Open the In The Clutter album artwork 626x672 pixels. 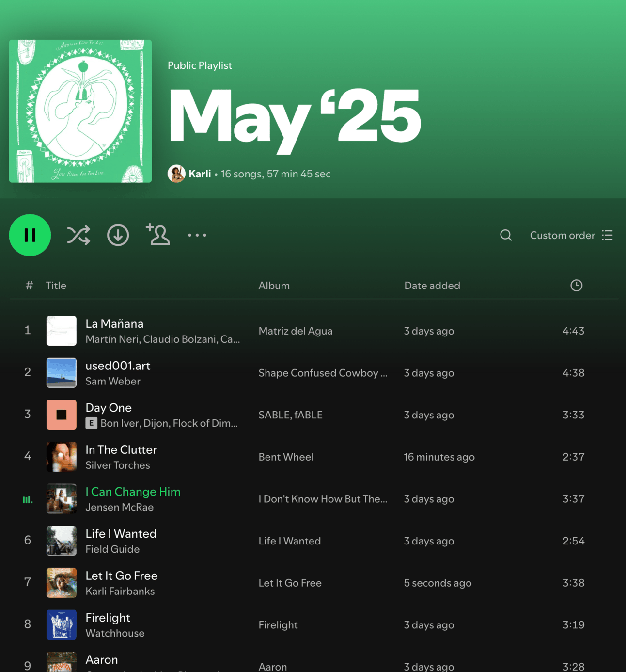[x=62, y=457]
